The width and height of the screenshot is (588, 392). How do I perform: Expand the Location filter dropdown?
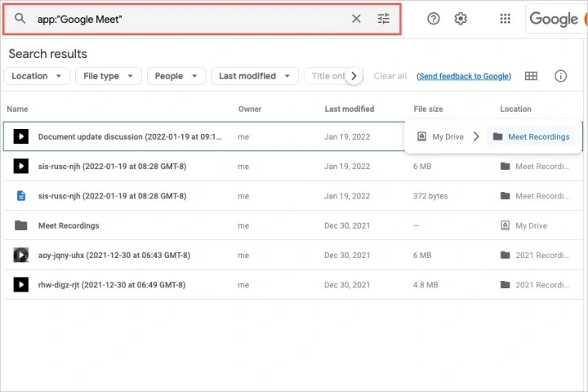37,76
